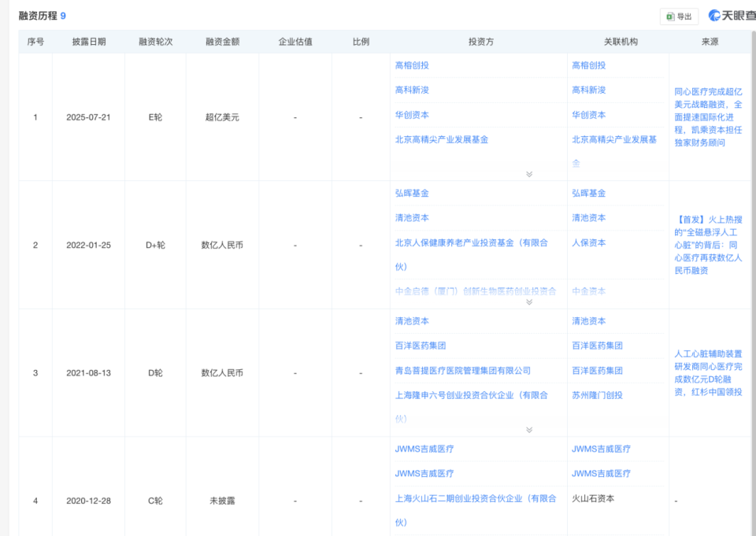Viewport: 756px width, 536px height.
Task: Open 清池资本 related institution in D+轮 row
Action: point(589,217)
